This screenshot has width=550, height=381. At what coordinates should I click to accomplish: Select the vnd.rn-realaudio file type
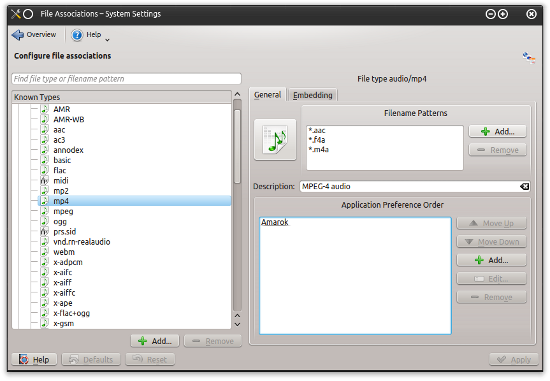coord(82,242)
